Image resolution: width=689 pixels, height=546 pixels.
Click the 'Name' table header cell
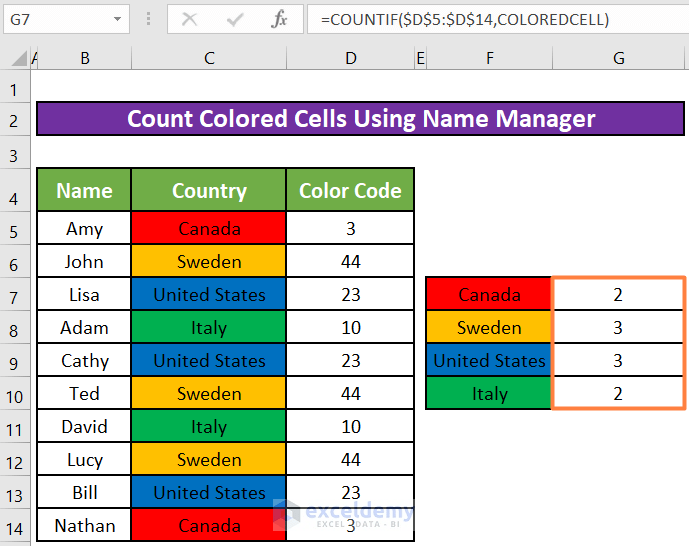tap(84, 190)
